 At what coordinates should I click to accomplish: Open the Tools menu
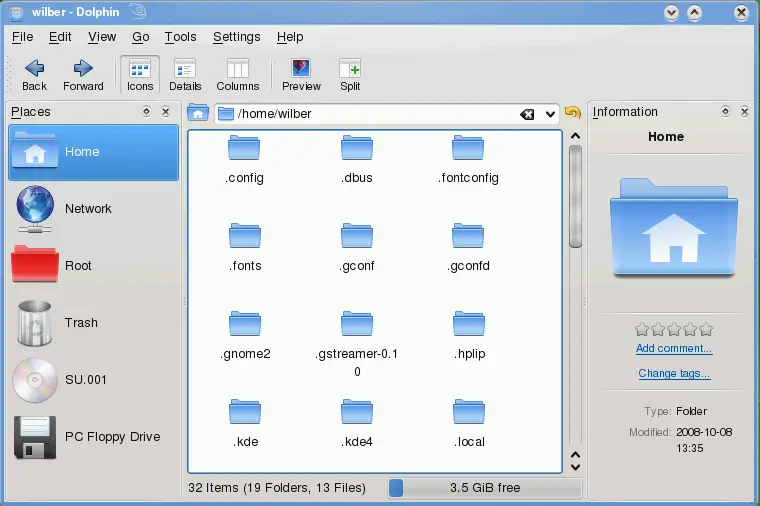point(180,37)
